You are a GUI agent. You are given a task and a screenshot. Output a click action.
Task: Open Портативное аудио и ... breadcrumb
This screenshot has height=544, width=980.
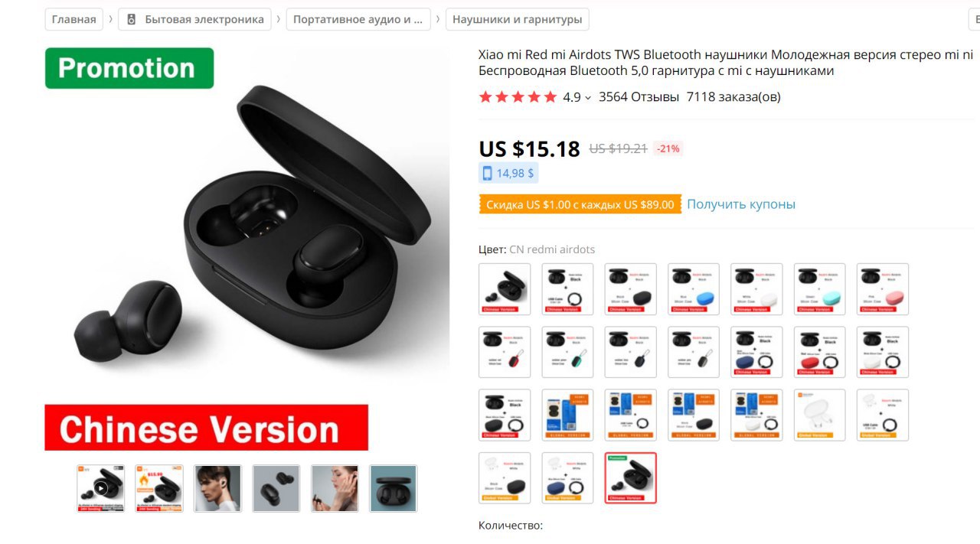[358, 20]
